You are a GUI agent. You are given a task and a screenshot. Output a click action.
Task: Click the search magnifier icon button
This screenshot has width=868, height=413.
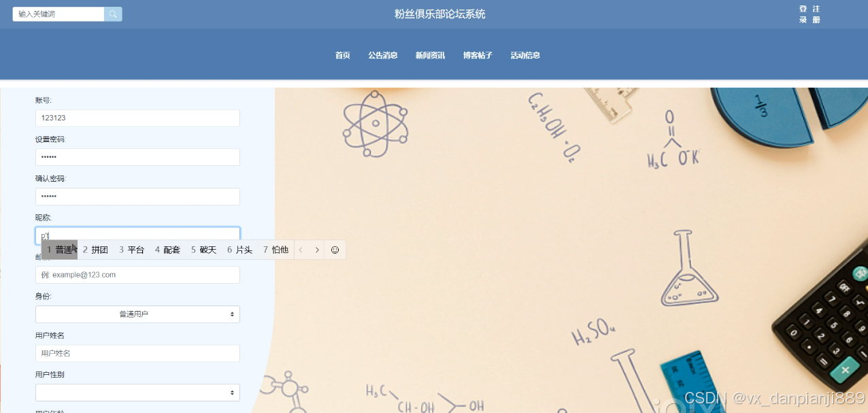[113, 14]
